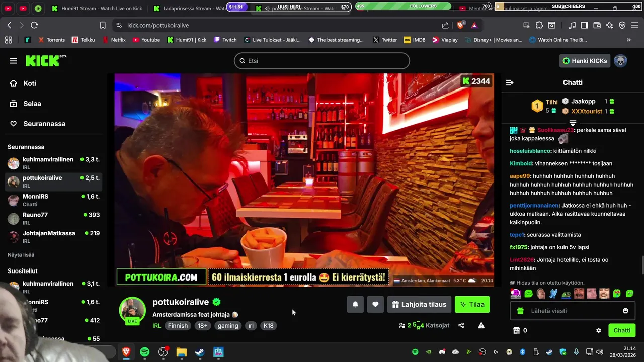The height and width of the screenshot is (362, 644).
Task: Click the KICK beta logo
Action: point(46,61)
